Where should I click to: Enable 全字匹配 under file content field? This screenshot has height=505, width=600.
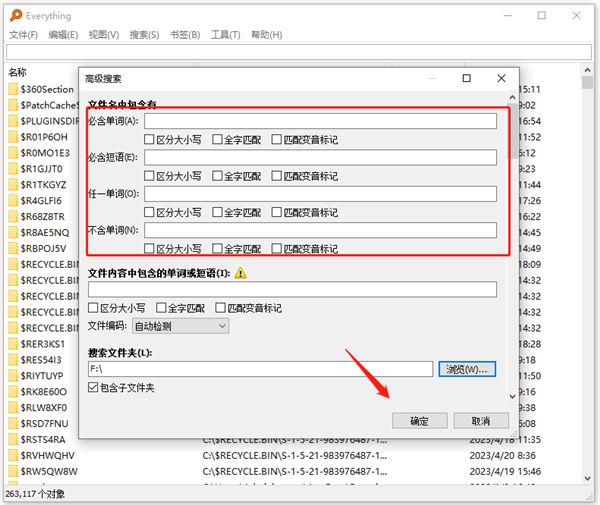(x=161, y=308)
